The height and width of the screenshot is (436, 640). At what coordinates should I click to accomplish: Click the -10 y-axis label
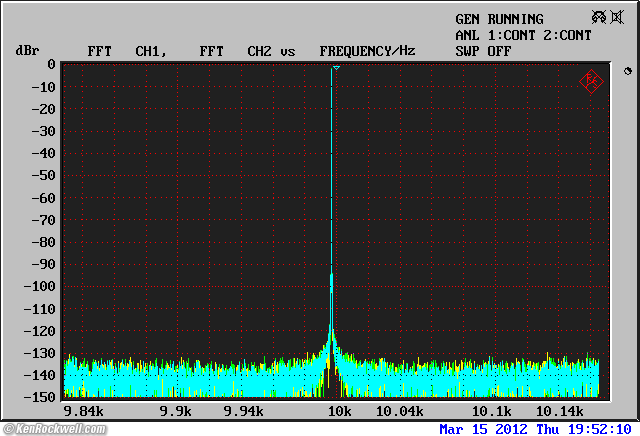pyautogui.click(x=43, y=87)
